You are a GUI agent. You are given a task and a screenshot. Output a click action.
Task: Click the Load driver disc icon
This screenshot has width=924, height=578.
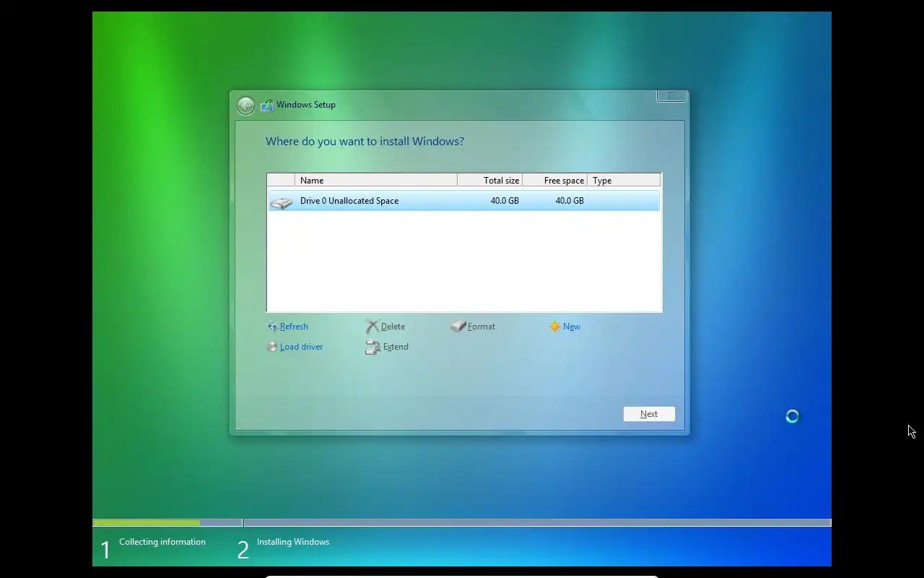[x=272, y=347]
